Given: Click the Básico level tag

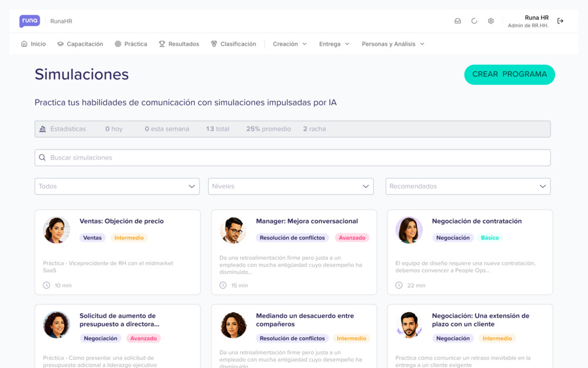Looking at the screenshot, I should 490,238.
